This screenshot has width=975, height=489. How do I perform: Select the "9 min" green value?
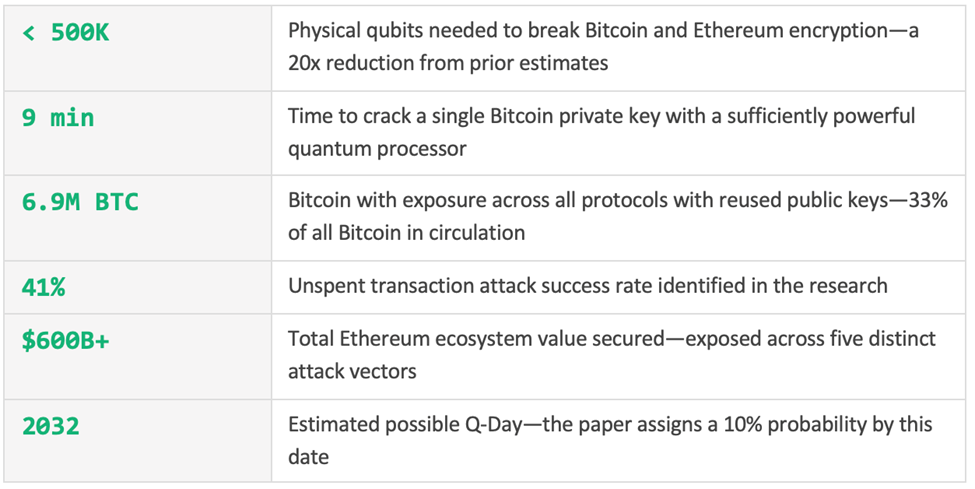(x=58, y=118)
